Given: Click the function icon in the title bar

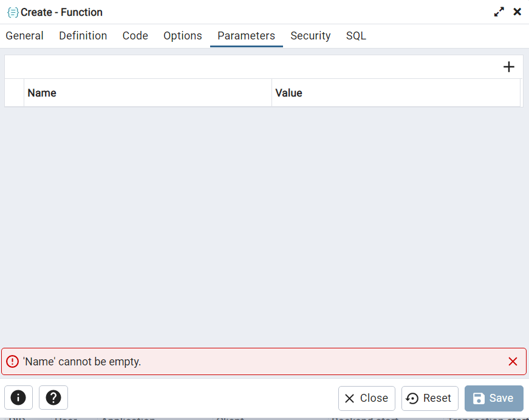Looking at the screenshot, I should tap(13, 12).
